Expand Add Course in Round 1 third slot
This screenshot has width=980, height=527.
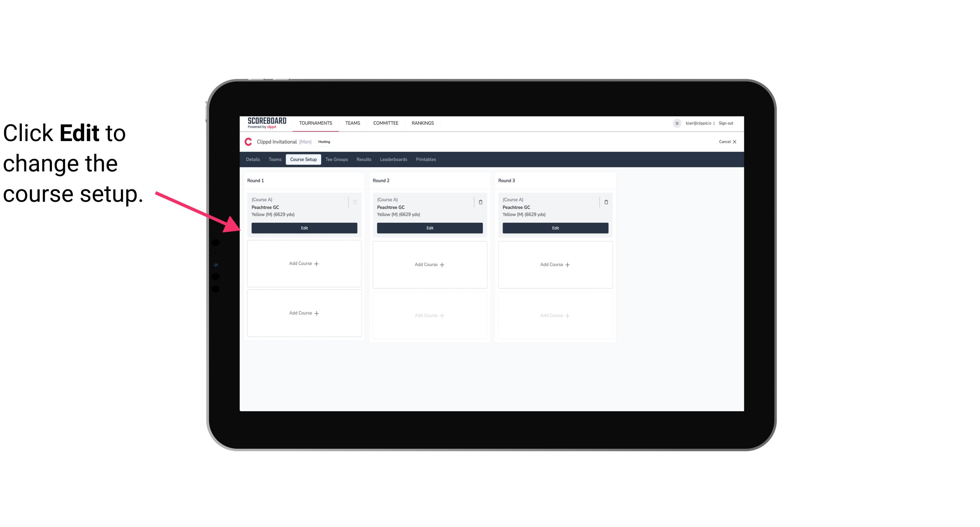[x=304, y=313]
